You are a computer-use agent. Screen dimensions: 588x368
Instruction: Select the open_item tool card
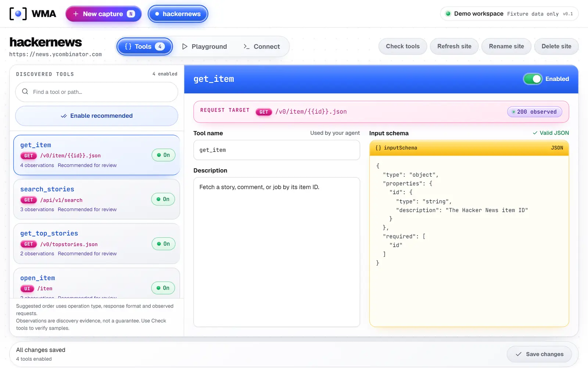click(97, 283)
